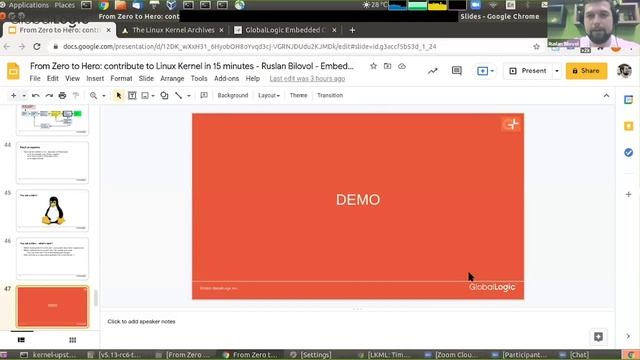
Task: Click the cloud saved status icon
Action: [x=402, y=66]
